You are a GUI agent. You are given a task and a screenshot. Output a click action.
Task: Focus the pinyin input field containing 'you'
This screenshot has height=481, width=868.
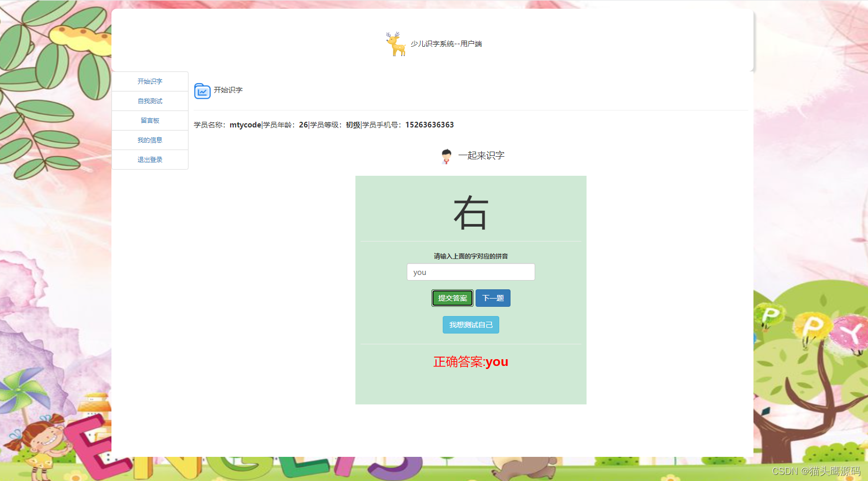pyautogui.click(x=471, y=272)
